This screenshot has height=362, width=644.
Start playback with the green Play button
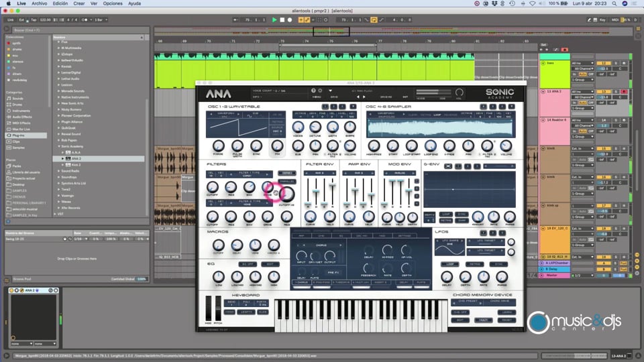pyautogui.click(x=274, y=19)
